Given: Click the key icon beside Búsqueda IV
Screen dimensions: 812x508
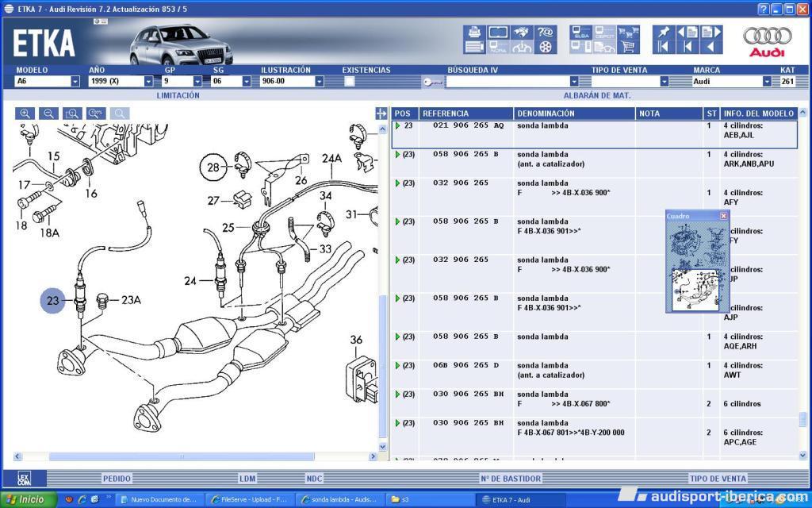Looking at the screenshot, I should (x=432, y=82).
